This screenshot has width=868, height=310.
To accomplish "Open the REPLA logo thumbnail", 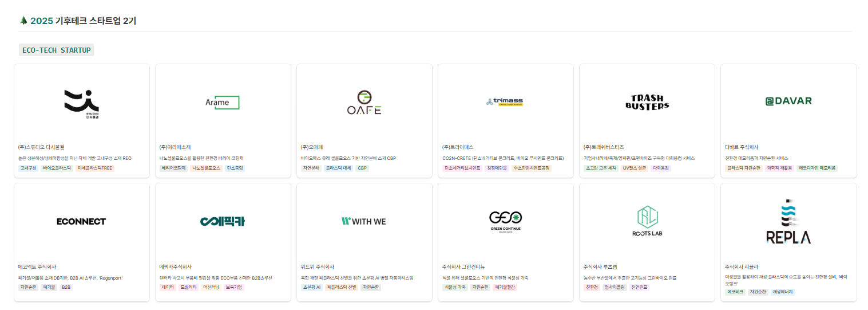I will click(x=788, y=221).
